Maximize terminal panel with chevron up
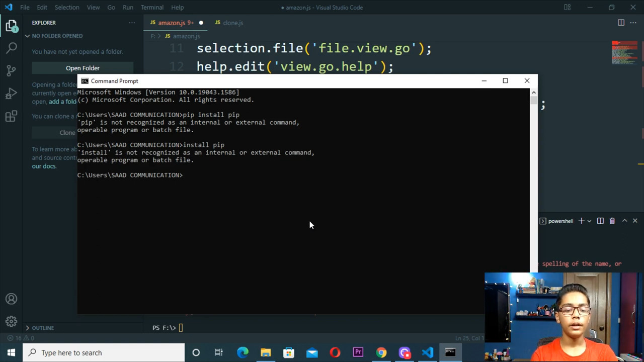The height and width of the screenshot is (362, 644). 624,221
